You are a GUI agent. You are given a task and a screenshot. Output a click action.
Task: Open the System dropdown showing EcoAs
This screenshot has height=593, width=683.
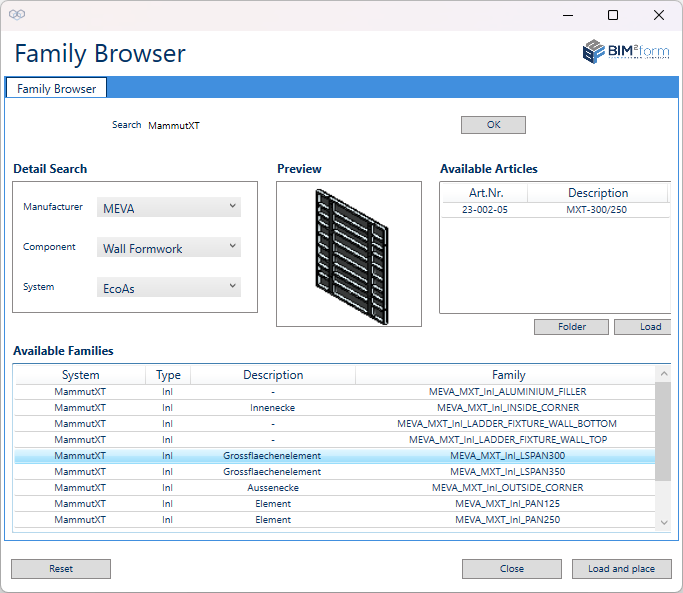pos(169,288)
